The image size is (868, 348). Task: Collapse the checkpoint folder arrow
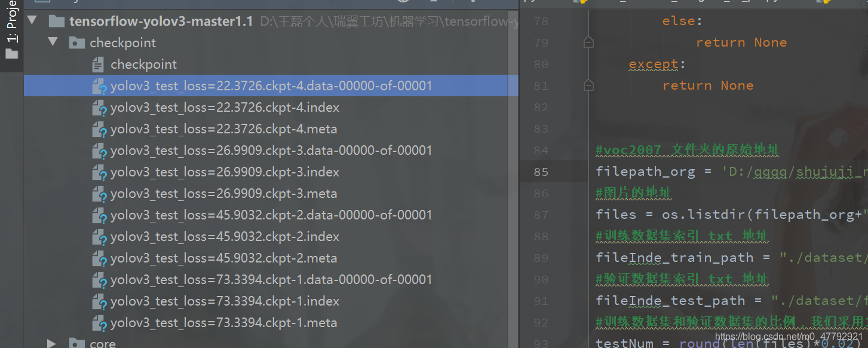click(x=53, y=42)
